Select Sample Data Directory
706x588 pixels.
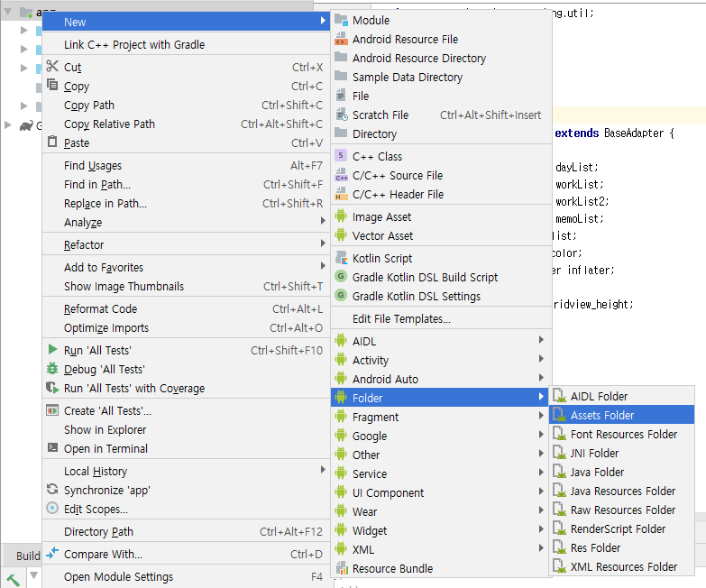pyautogui.click(x=441, y=77)
